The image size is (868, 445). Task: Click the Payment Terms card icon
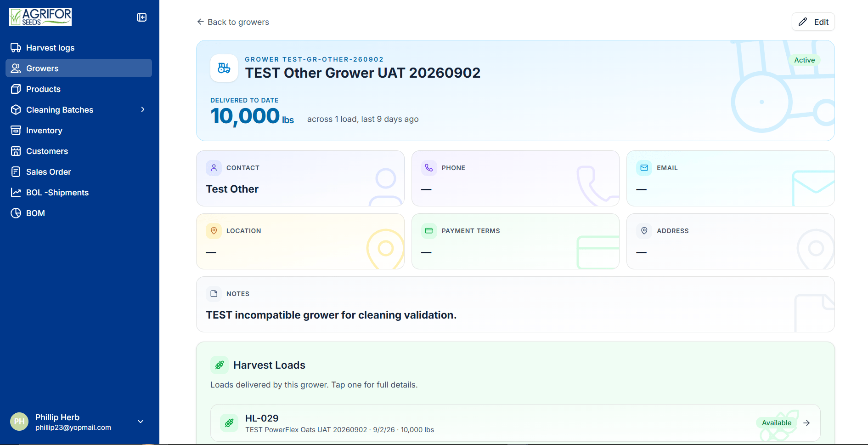coord(429,231)
